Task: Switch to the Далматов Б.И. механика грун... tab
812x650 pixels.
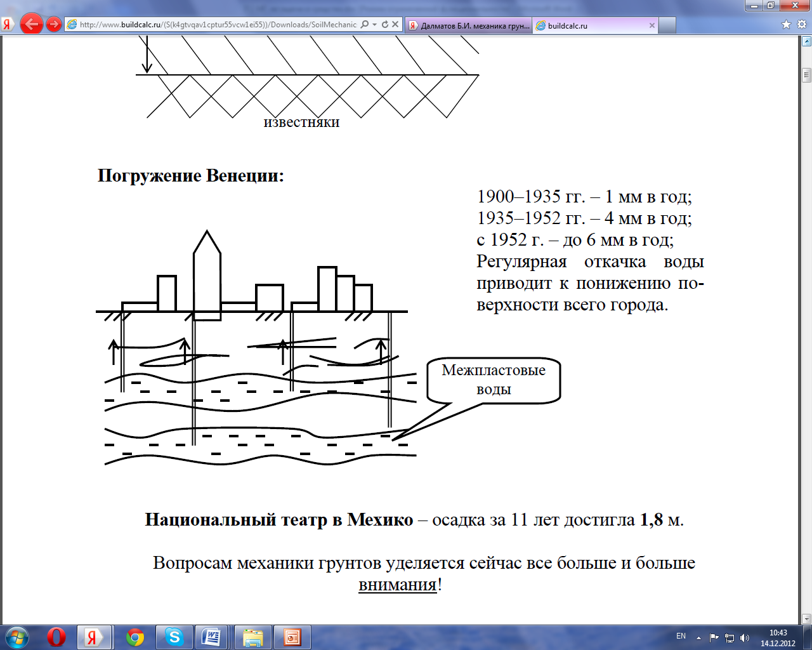Action: (x=468, y=25)
